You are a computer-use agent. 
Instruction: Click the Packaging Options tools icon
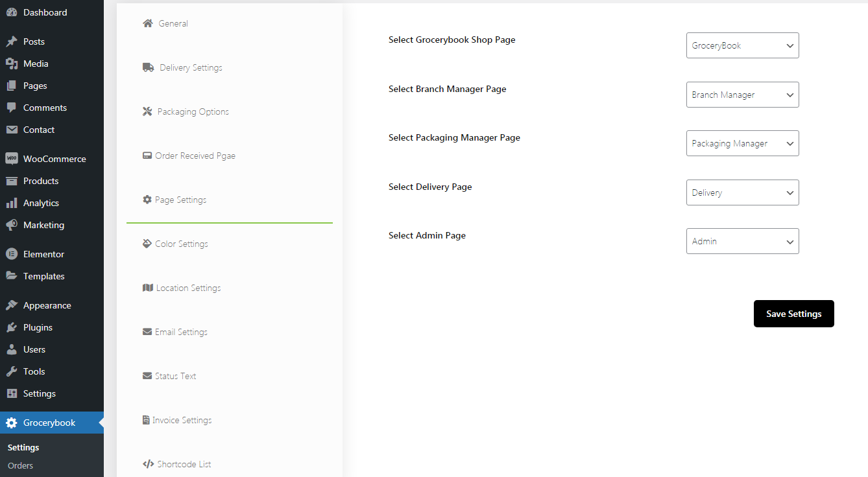point(147,111)
